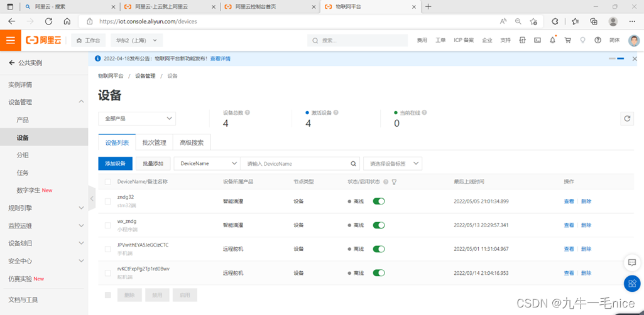Click the search magnifier in DeviceName field
Viewport: 644px width, 315px height.
[x=353, y=163]
